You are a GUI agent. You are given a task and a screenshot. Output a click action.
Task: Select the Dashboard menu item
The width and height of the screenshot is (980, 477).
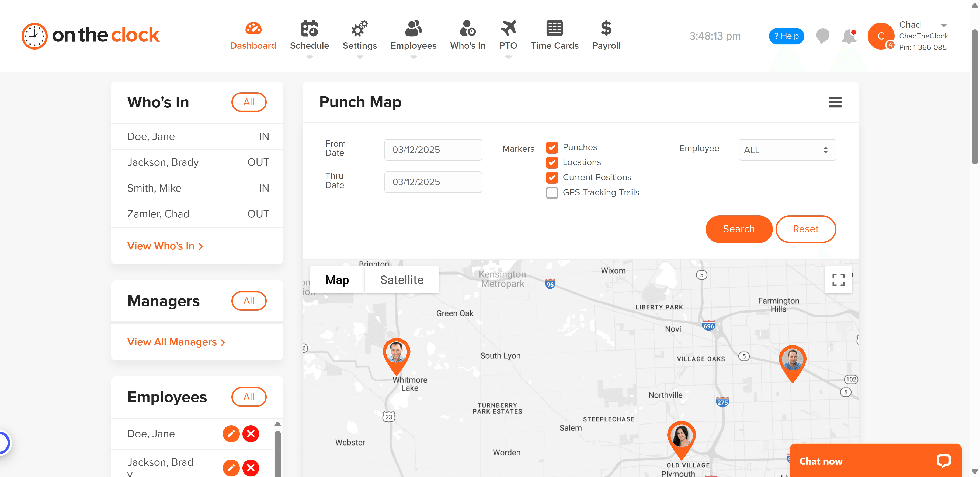tap(253, 36)
